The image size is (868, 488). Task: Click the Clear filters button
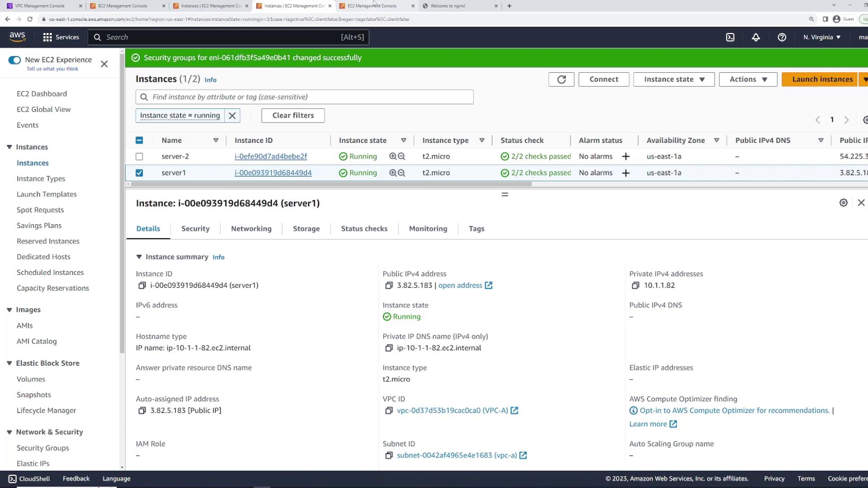click(x=293, y=115)
